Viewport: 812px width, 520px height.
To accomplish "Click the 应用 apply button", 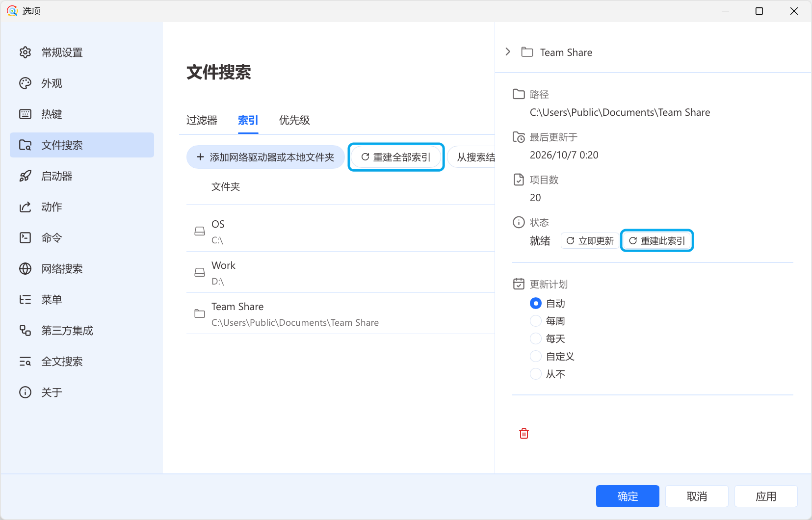I will [766, 496].
